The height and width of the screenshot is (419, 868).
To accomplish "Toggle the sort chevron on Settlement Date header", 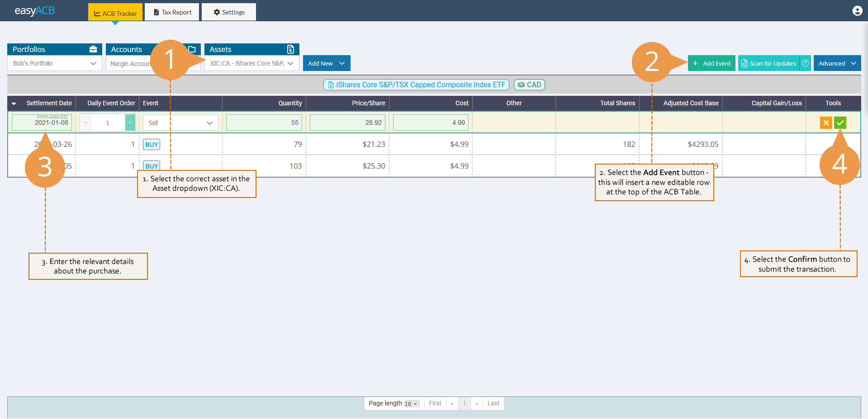I will coord(14,103).
